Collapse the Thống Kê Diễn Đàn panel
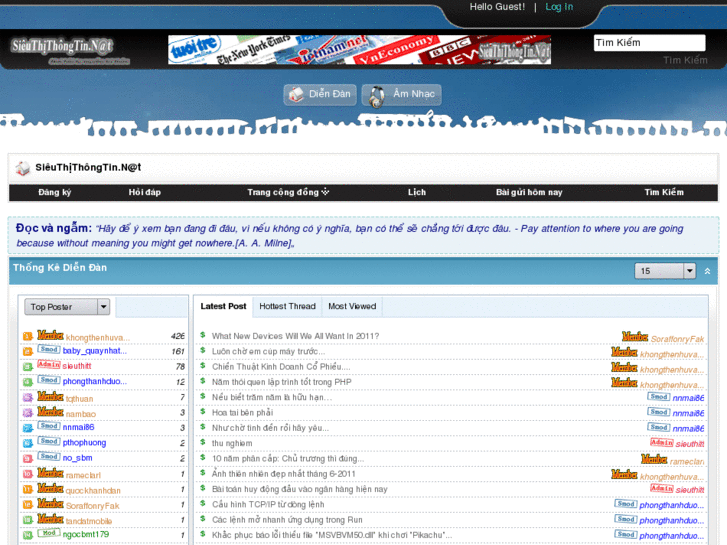This screenshot has width=727, height=545. [x=708, y=271]
